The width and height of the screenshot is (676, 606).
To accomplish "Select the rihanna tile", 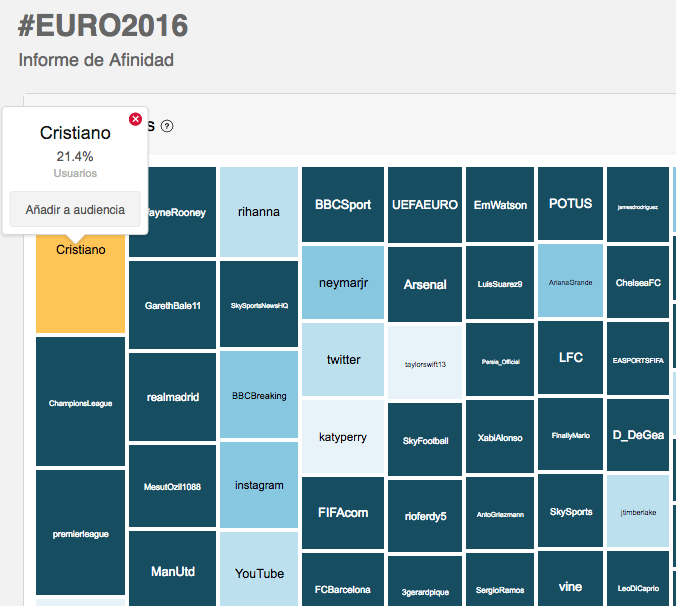I will click(259, 212).
